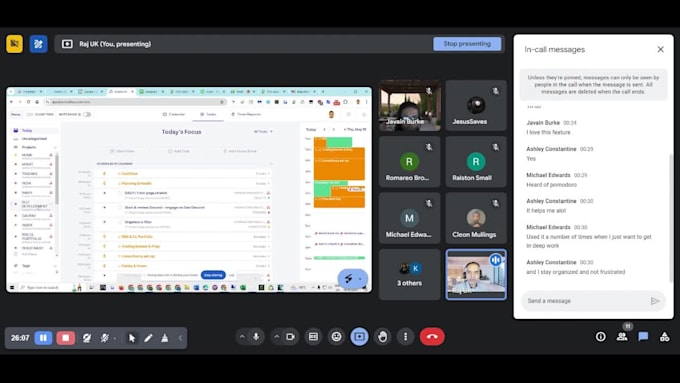Select Romareo Bro... participant tile

[409, 162]
